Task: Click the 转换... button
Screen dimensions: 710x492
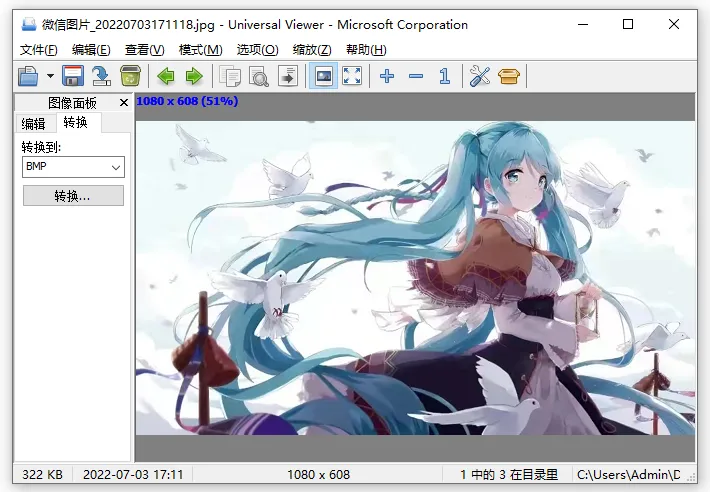Action: (73, 196)
